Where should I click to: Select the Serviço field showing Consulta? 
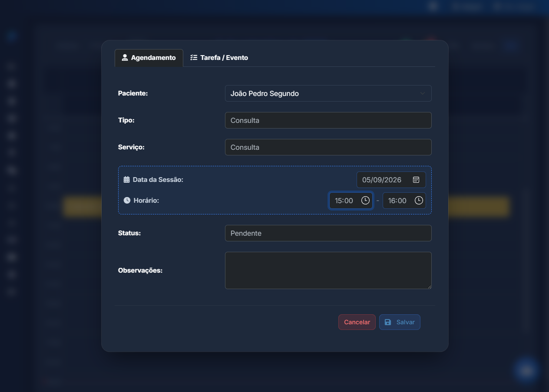click(328, 147)
